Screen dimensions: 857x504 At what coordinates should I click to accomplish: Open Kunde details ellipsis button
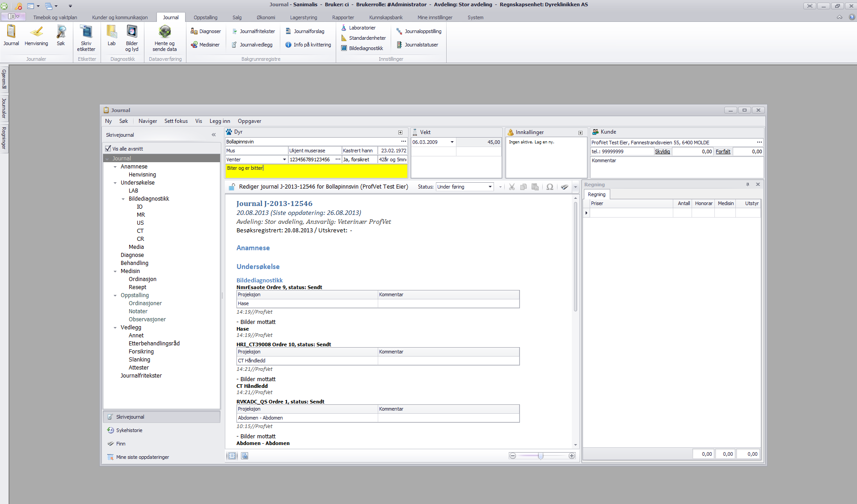coord(759,143)
